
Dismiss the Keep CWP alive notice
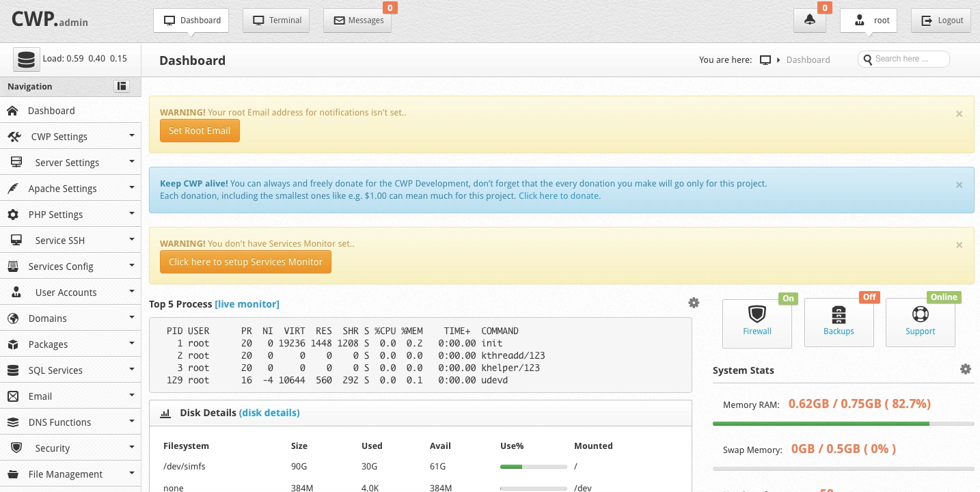pos(959,185)
